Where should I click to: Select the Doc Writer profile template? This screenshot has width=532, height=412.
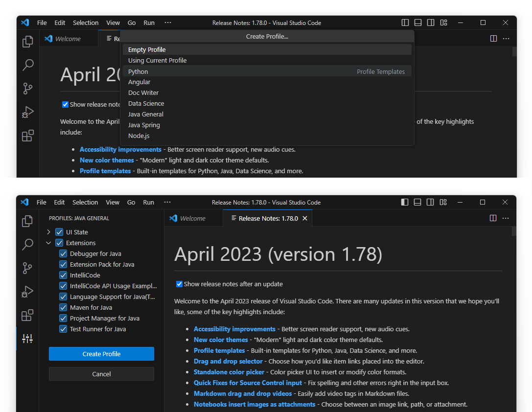(267, 93)
